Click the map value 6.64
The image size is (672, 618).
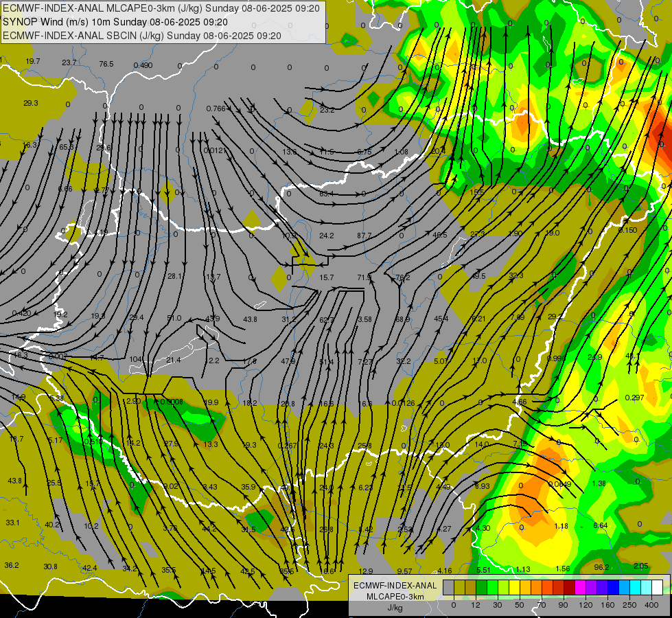coord(601,525)
